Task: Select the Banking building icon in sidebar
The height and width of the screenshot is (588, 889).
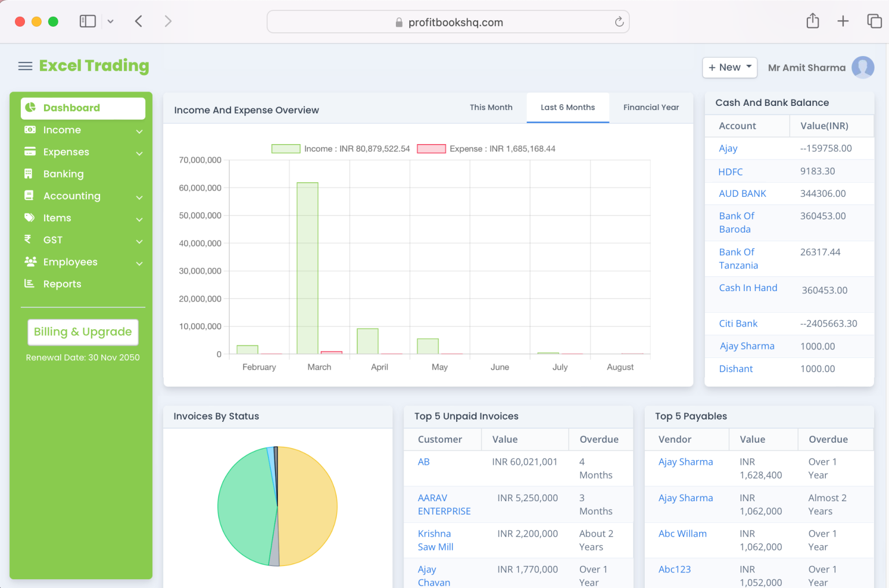Action: click(x=30, y=174)
